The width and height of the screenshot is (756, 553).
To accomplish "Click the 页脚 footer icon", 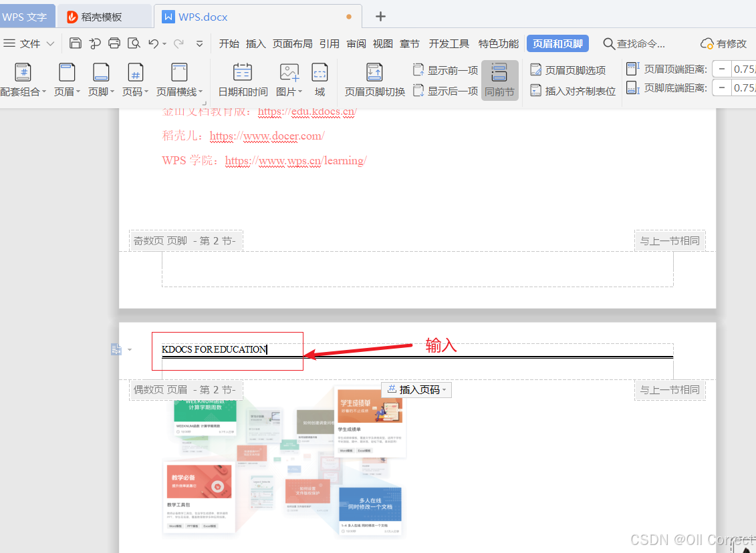I will coord(101,72).
